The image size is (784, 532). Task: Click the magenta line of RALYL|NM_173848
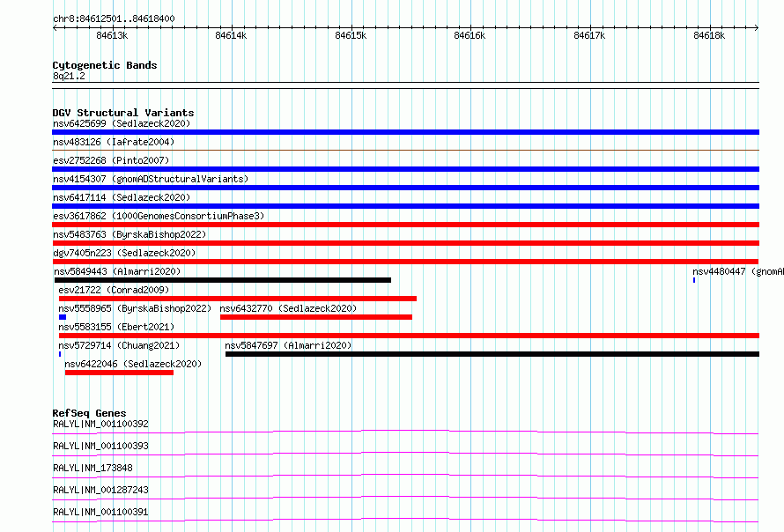pos(405,476)
